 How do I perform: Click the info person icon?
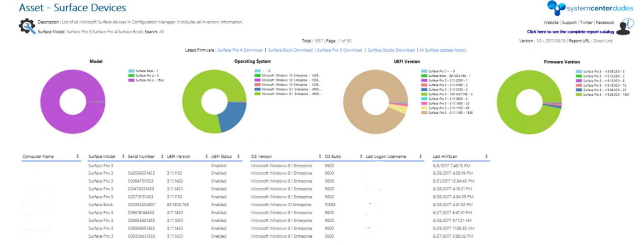point(625,27)
